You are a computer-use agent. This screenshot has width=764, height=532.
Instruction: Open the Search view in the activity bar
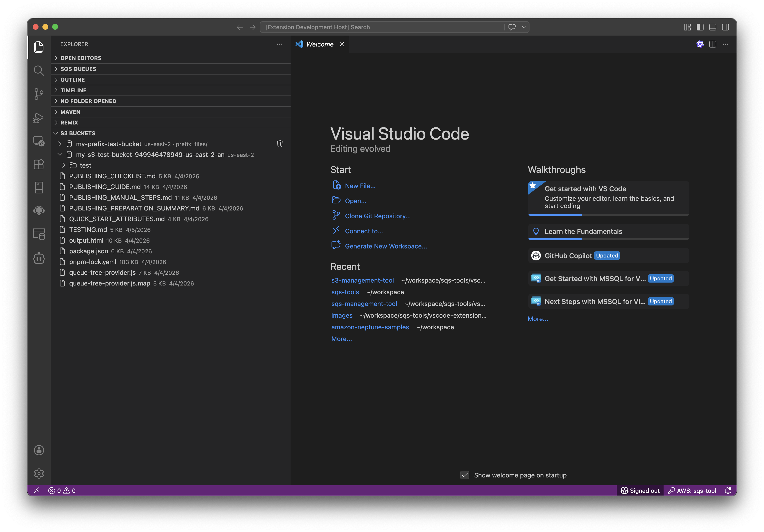[x=39, y=70]
